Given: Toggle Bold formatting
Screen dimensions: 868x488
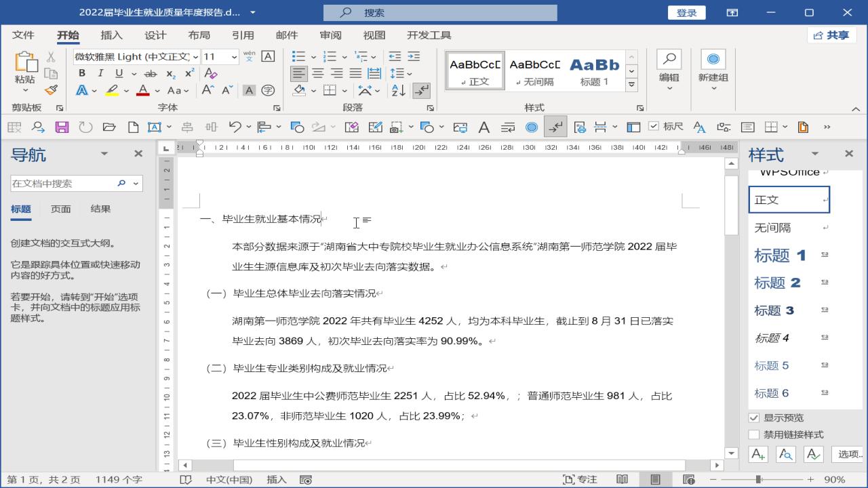Looking at the screenshot, I should point(81,74).
